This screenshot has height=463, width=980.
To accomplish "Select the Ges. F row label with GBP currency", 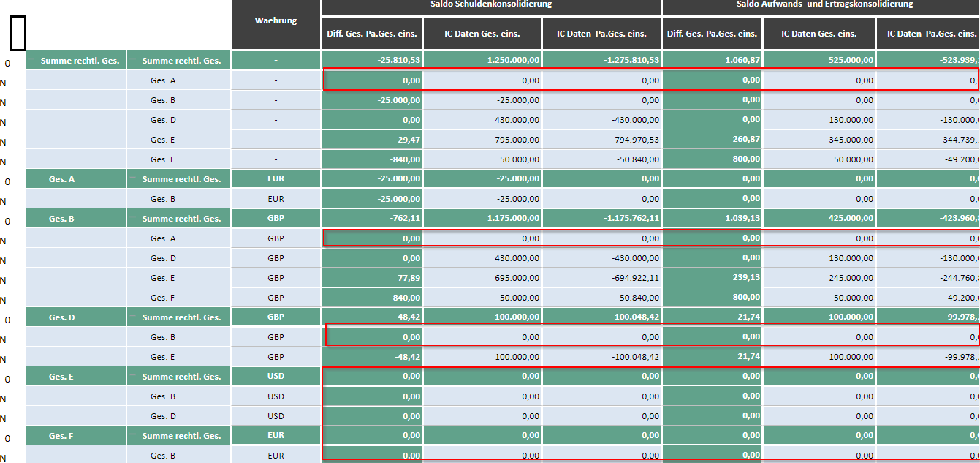I will 179,297.
